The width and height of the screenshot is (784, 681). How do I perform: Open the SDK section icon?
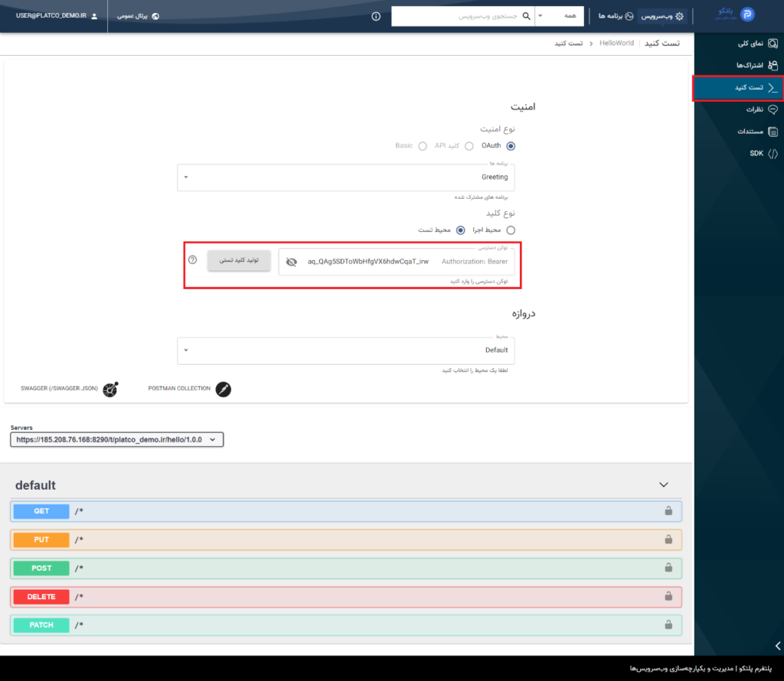tap(773, 153)
